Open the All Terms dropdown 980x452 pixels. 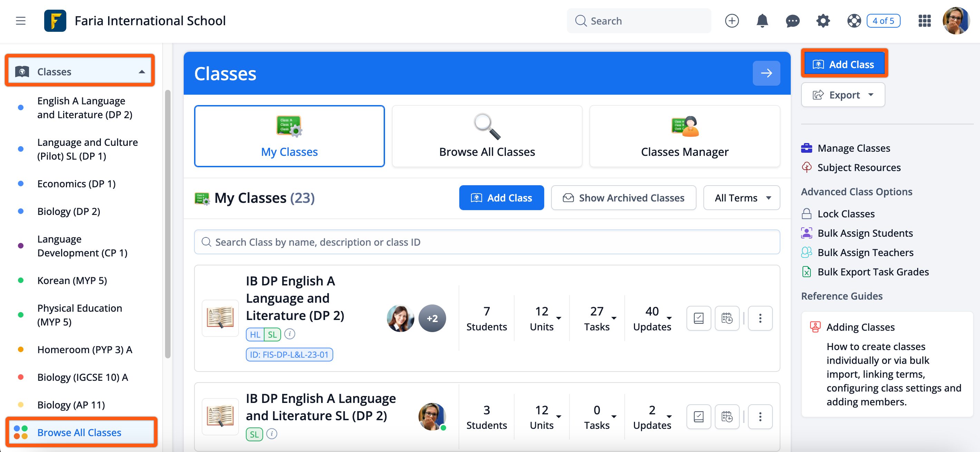(x=741, y=198)
